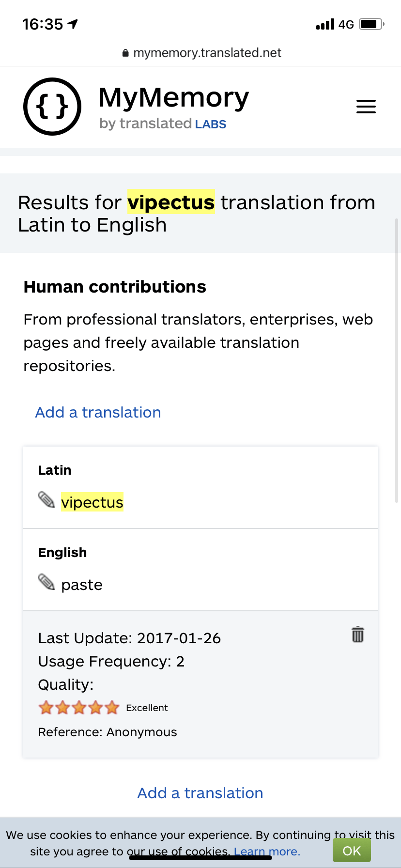The width and height of the screenshot is (401, 868).
Task: Open the hamburger menu
Action: pyautogui.click(x=366, y=107)
